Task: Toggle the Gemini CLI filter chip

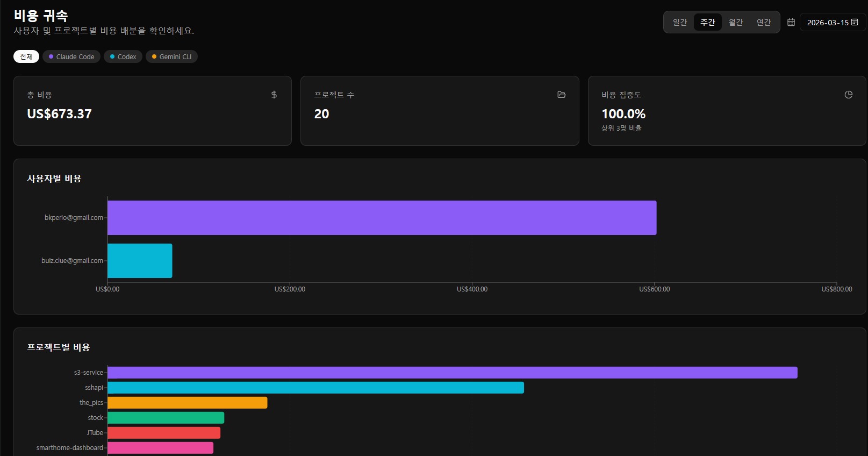Action: [x=171, y=56]
